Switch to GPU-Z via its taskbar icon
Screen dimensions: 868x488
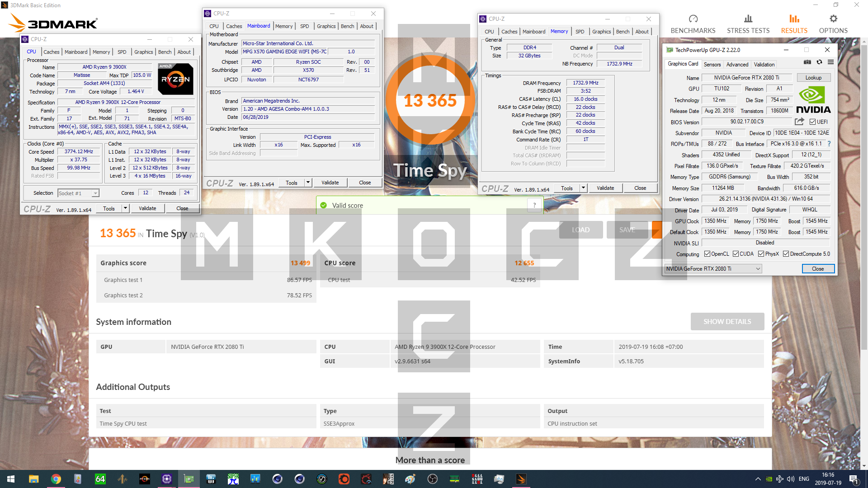click(189, 479)
